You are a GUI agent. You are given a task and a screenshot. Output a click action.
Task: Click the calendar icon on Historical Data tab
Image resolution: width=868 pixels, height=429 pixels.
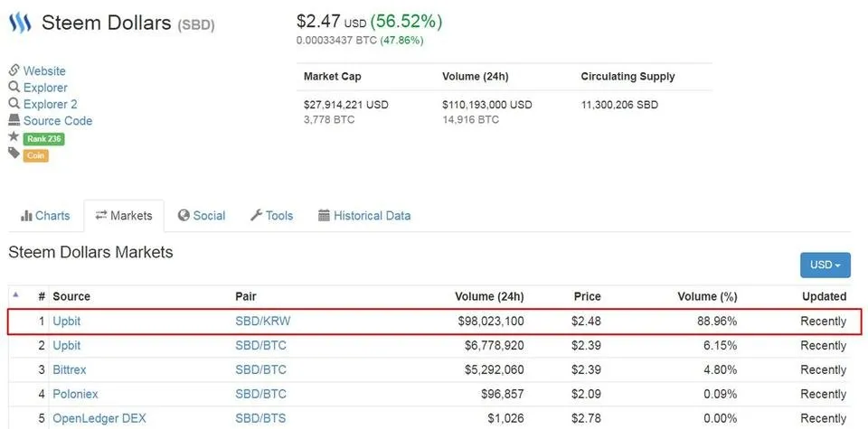pos(324,216)
